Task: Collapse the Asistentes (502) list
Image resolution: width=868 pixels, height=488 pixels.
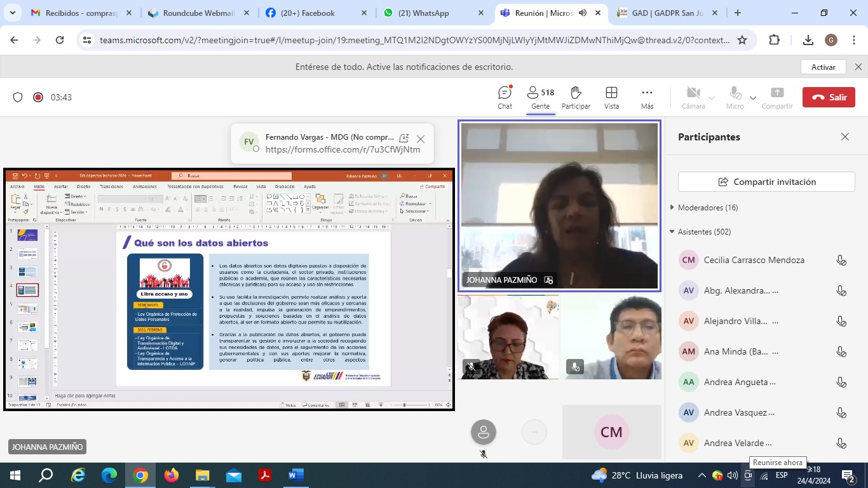Action: (672, 232)
